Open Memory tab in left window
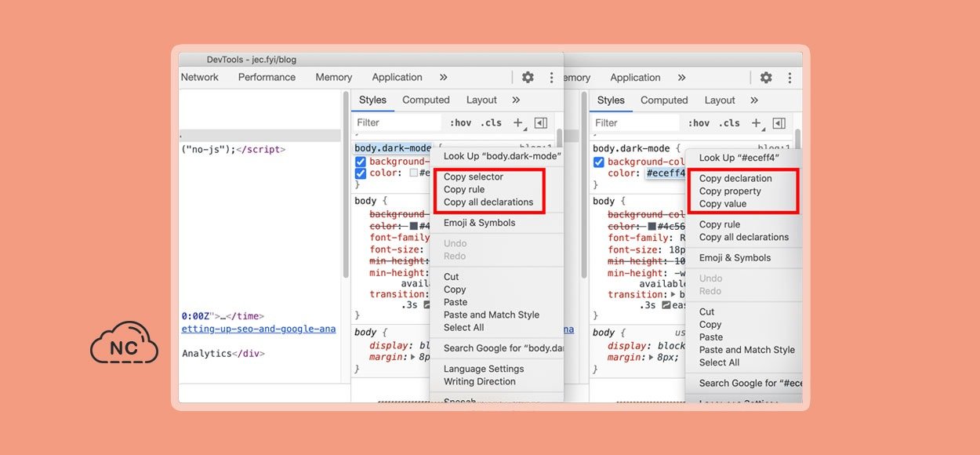 tap(334, 77)
